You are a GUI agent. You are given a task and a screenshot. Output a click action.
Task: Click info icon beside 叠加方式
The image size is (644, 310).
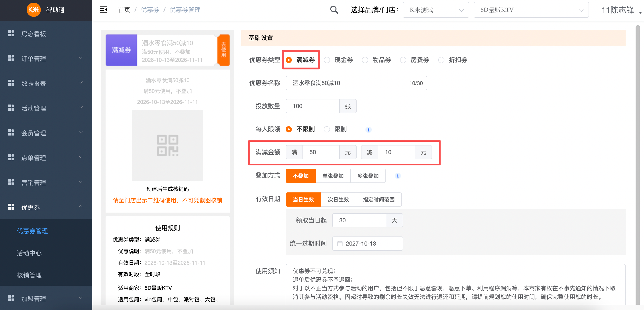point(397,176)
